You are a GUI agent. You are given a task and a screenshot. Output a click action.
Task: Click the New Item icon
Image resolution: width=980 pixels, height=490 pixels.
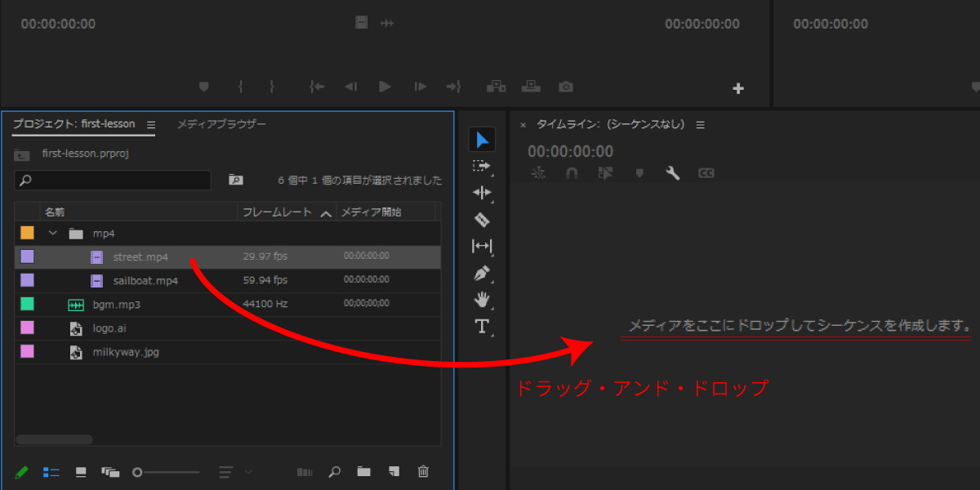click(394, 471)
